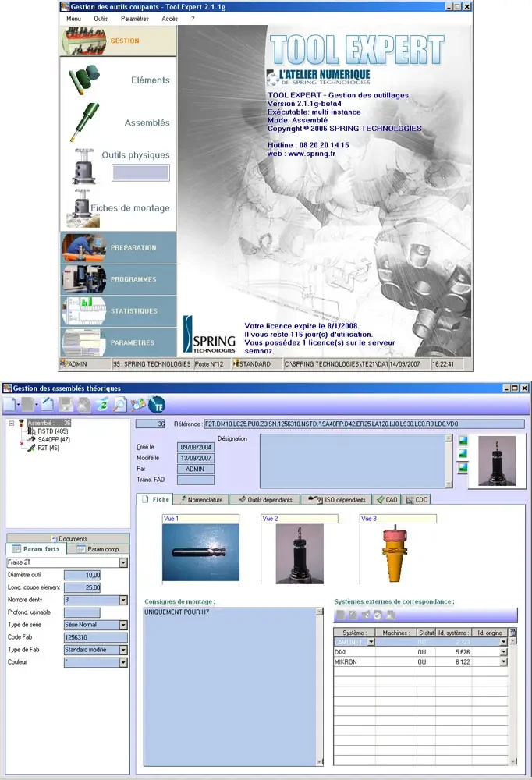Screen dimensions: 532x780
Task: Click the Vue 1 end mill thumbnail
Action: coord(200,552)
